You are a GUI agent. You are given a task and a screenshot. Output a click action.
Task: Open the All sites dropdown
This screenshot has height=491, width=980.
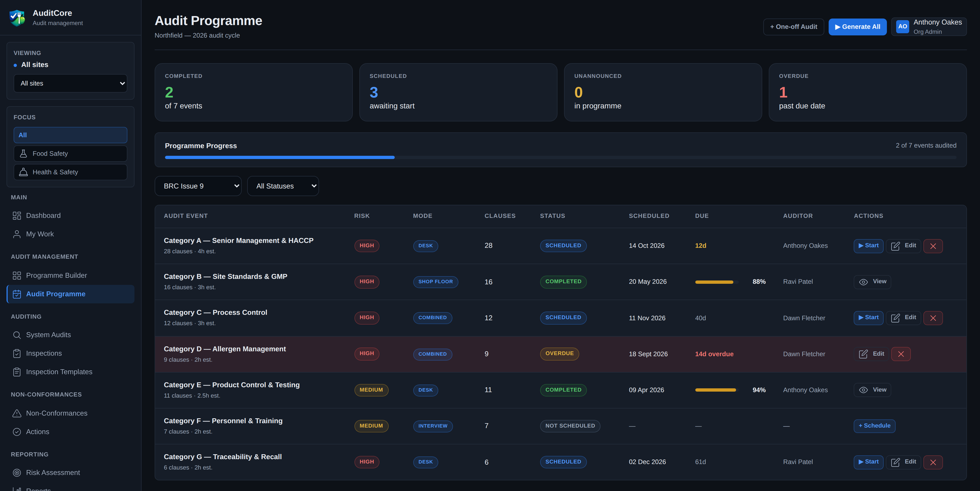click(x=70, y=83)
